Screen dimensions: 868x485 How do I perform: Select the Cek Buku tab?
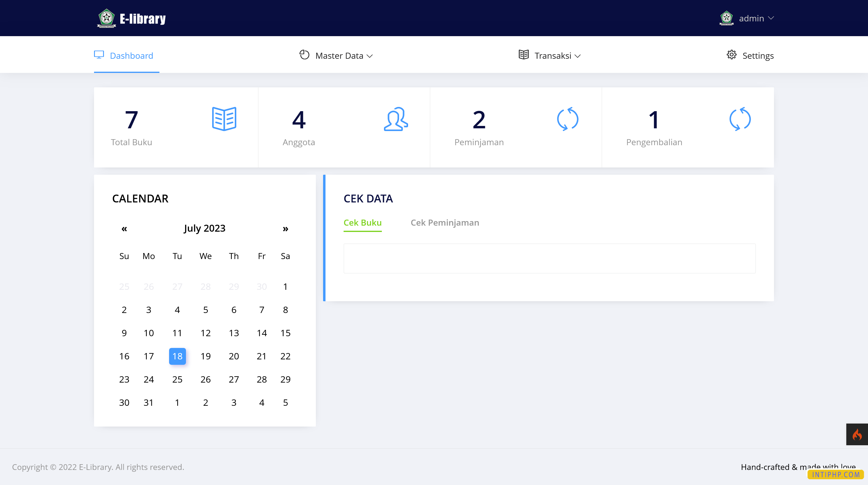pyautogui.click(x=362, y=223)
